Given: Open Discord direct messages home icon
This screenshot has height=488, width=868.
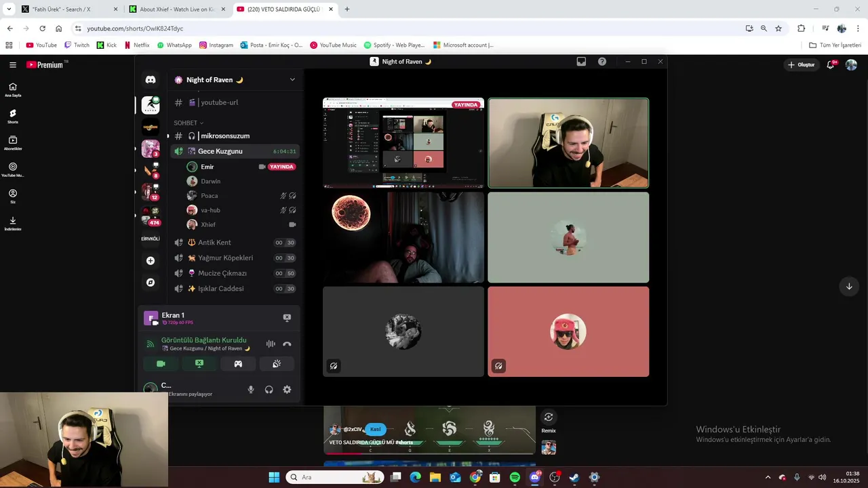Looking at the screenshot, I should (x=151, y=79).
